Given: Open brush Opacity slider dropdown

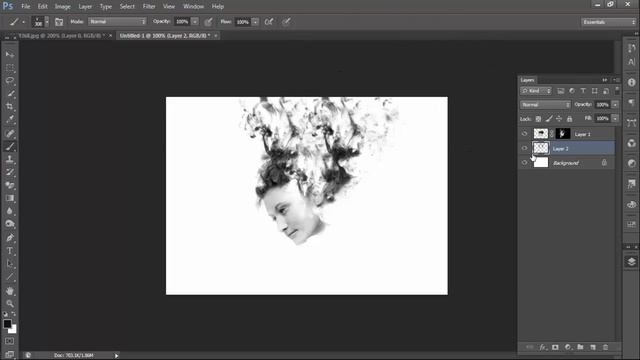Looking at the screenshot, I should pos(195,22).
